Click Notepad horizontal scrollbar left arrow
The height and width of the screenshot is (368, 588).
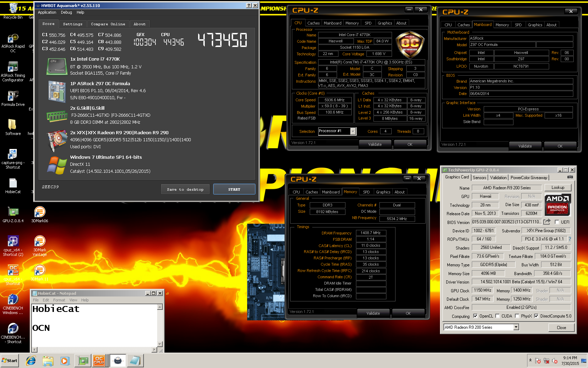pos(34,350)
